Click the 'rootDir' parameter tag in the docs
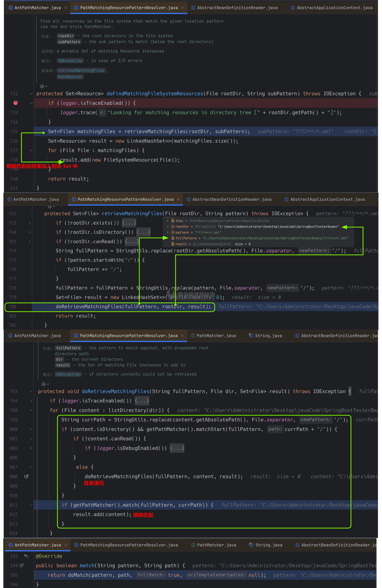This screenshot has height=588, width=382. pyautogui.click(x=66, y=36)
